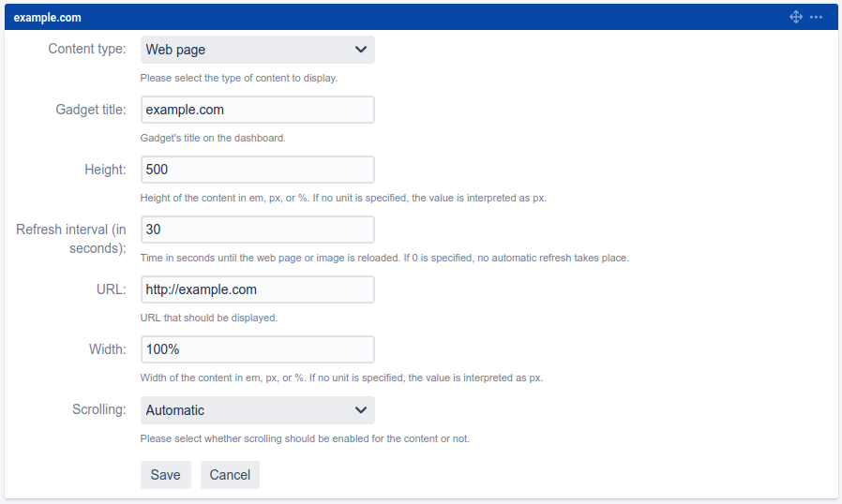
Task: Open the gadget more options ellipsis menu
Action: 816,17
